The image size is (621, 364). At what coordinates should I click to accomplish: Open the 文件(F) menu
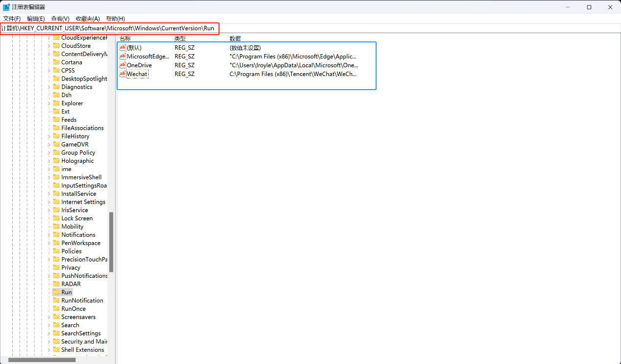point(12,19)
